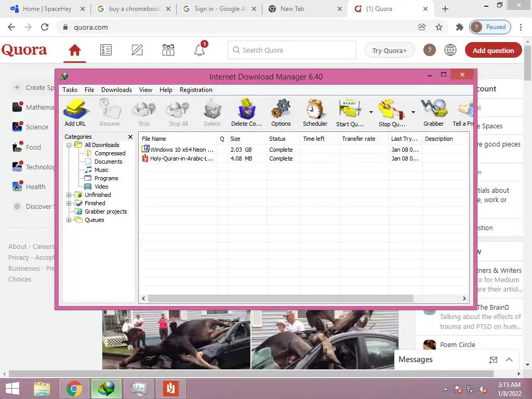Viewport: 532px width, 399px height.
Task: Click the Stop All toolbar icon
Action: pyautogui.click(x=178, y=113)
